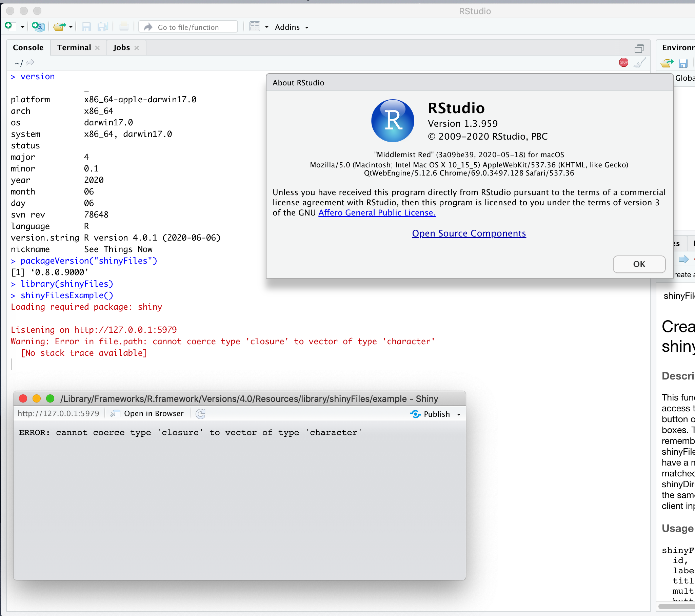Load a workspace in the Environment pane
Viewport: 695px width, 616px height.
pyautogui.click(x=667, y=63)
